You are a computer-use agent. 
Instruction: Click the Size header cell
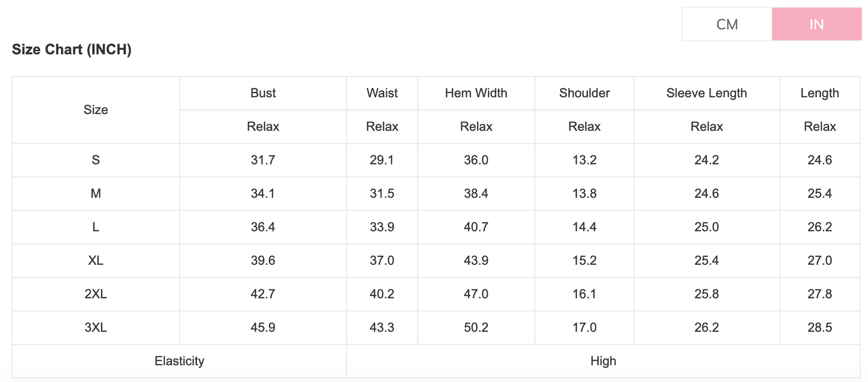[x=96, y=110]
